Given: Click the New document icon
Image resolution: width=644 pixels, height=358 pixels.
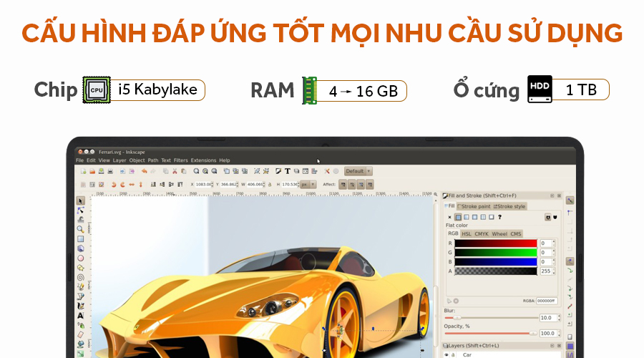Looking at the screenshot, I should [x=84, y=171].
